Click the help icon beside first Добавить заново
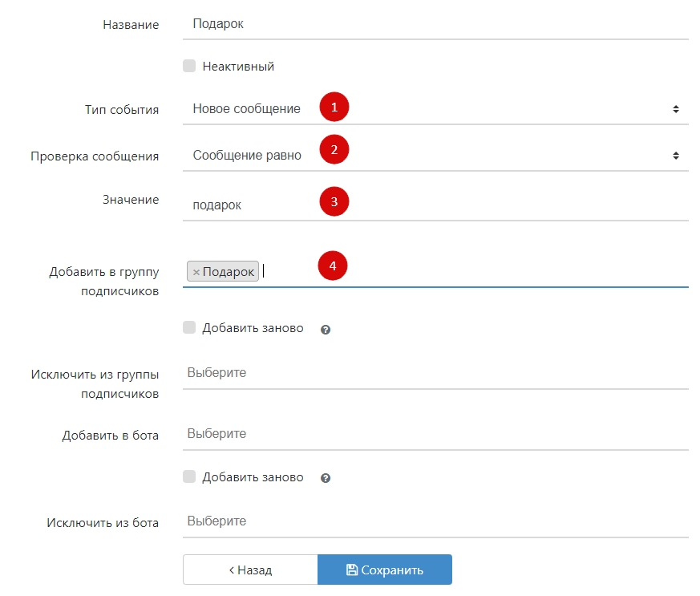 click(326, 329)
